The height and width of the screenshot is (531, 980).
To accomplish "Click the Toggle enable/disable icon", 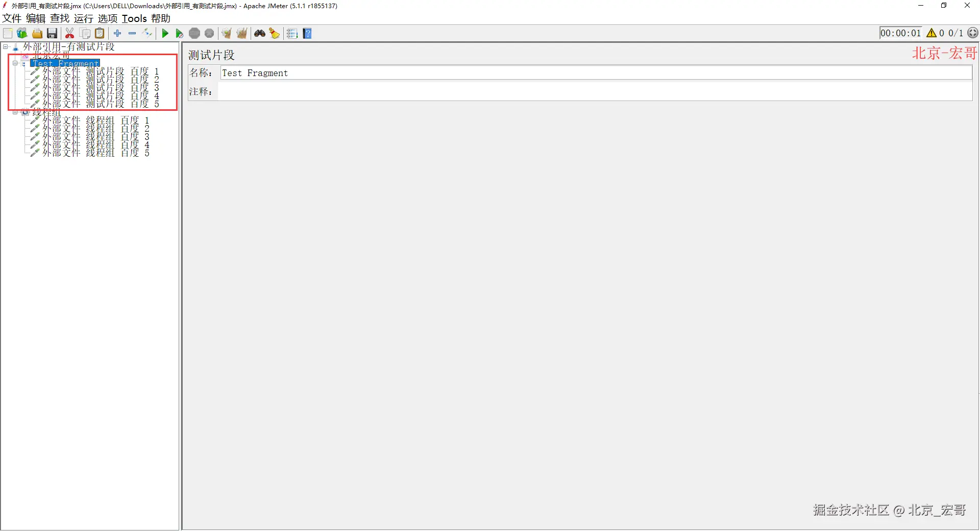I will coord(148,33).
